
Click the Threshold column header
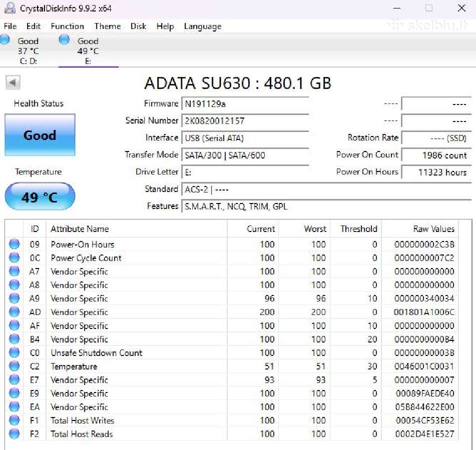356,228
